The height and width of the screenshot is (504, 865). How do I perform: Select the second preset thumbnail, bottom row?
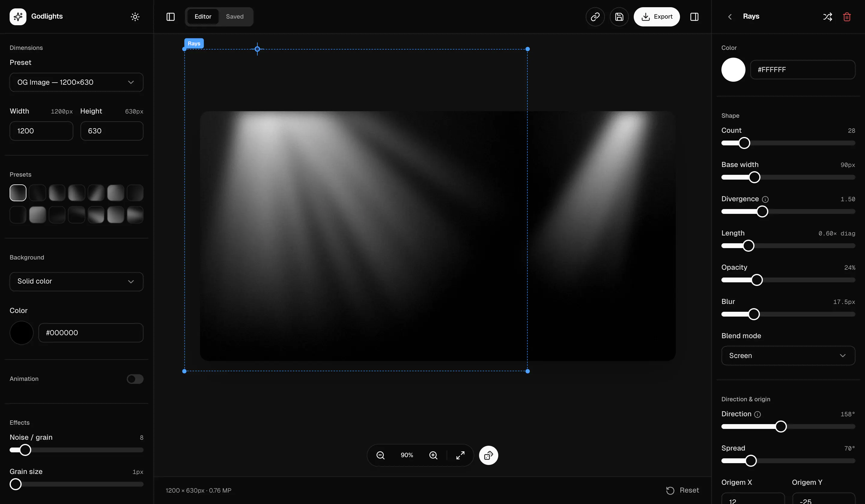coord(38,215)
